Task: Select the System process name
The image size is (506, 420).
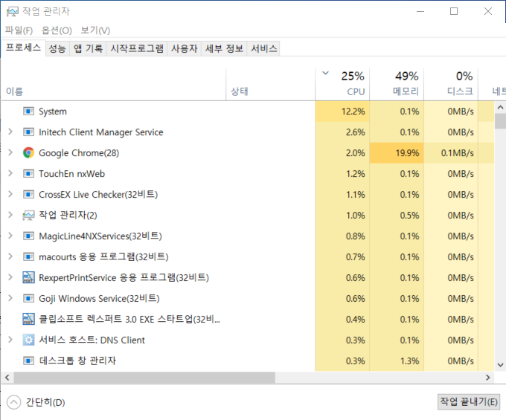Action: click(x=53, y=112)
